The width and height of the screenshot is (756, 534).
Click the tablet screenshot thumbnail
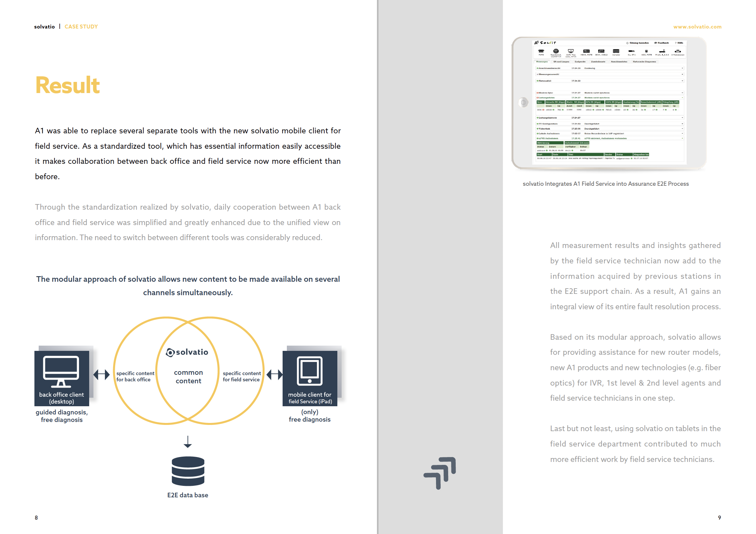pos(609,103)
